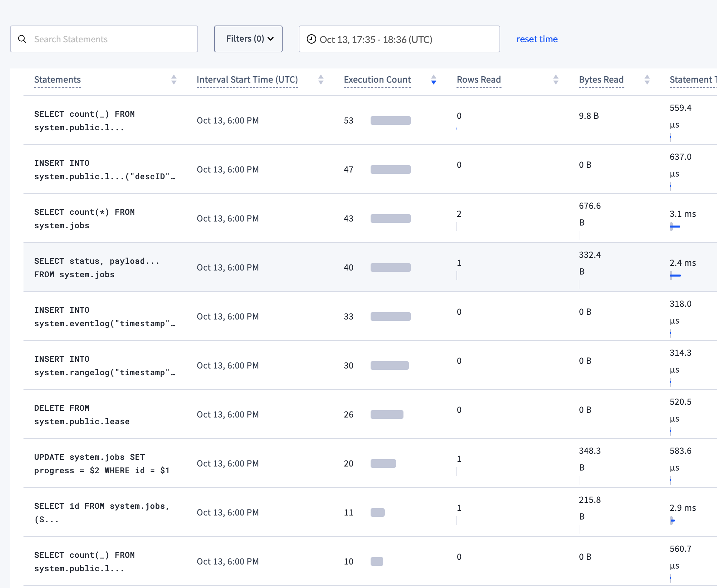Click the reset time link
717x588 pixels.
(x=536, y=39)
